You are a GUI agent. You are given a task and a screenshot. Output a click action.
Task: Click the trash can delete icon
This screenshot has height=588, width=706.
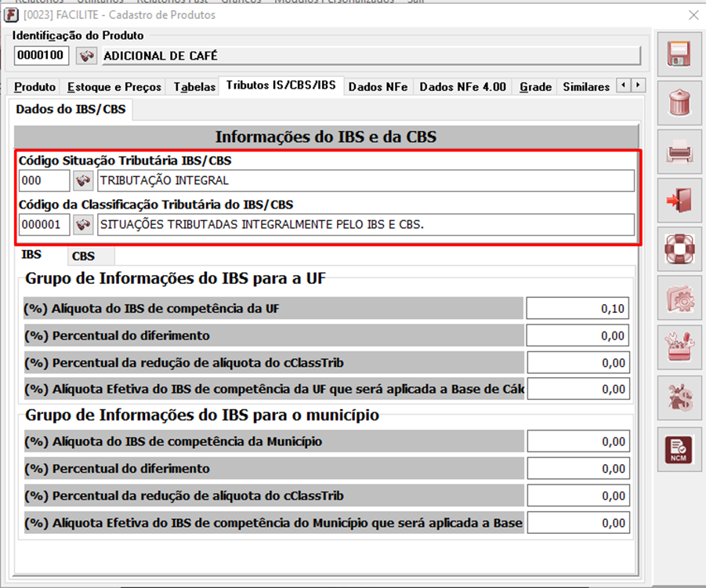pyautogui.click(x=678, y=102)
